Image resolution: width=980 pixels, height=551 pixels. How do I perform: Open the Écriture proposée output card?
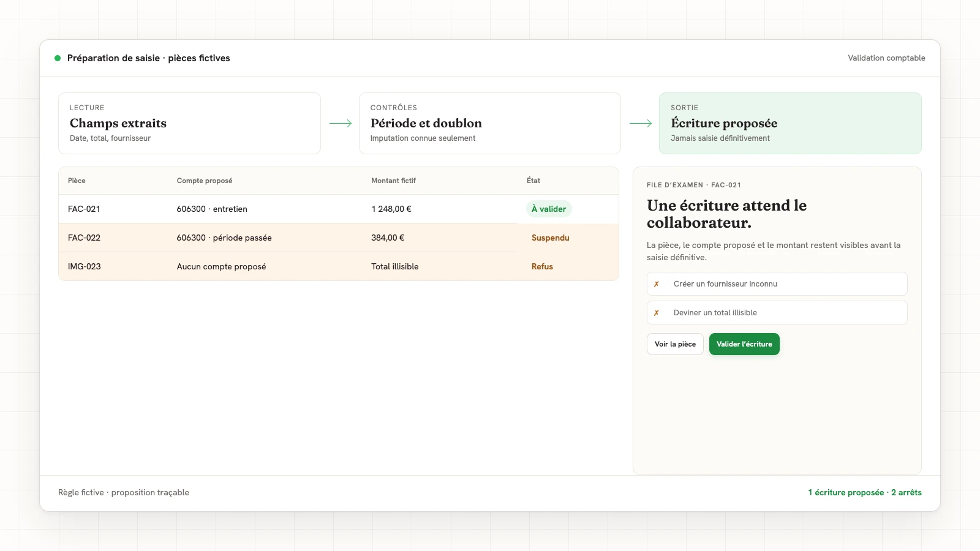click(x=790, y=123)
